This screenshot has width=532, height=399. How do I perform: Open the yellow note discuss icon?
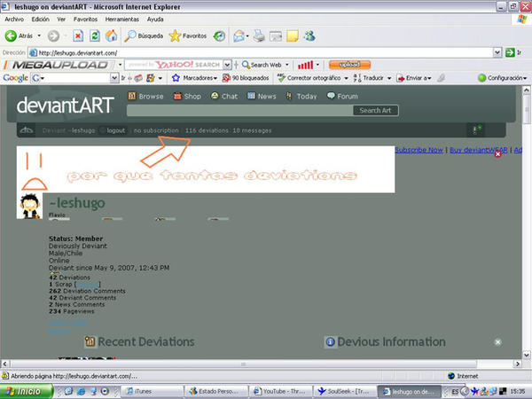click(x=292, y=36)
